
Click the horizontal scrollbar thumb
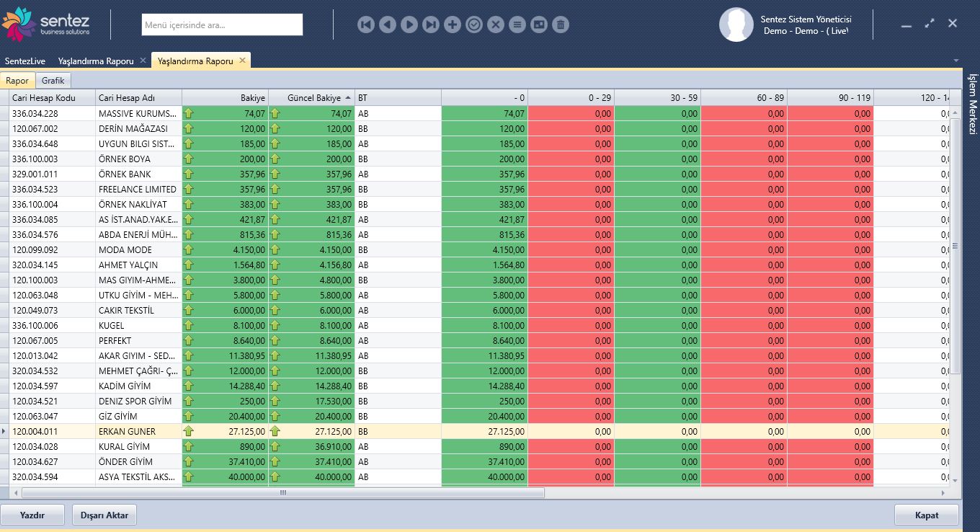click(283, 493)
